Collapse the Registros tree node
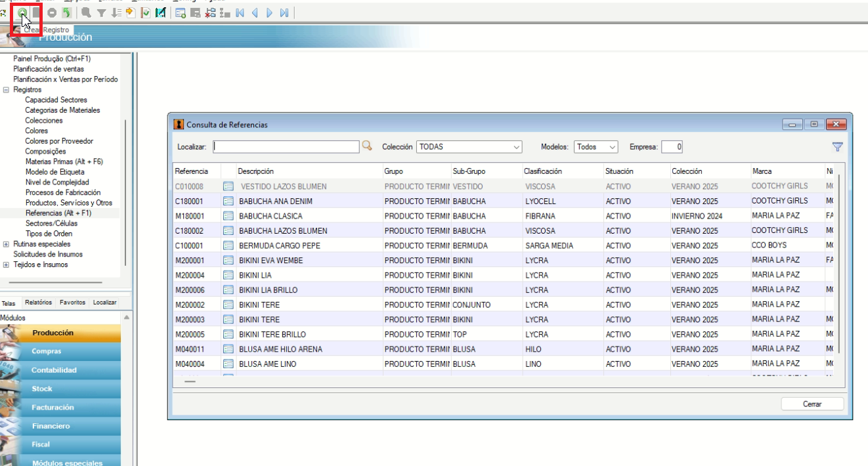This screenshot has height=466, width=868. tap(7, 90)
